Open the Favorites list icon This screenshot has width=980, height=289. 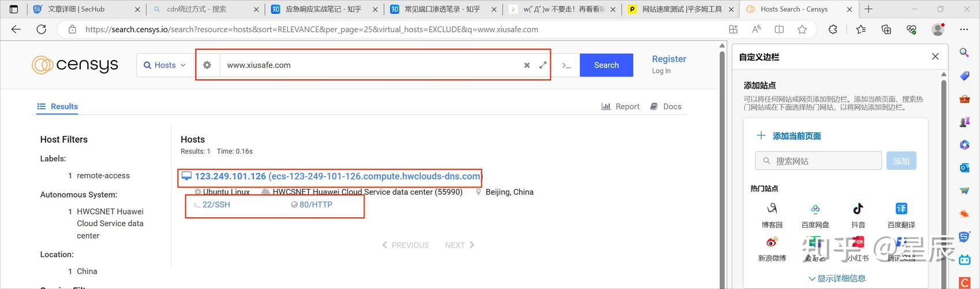(861, 29)
